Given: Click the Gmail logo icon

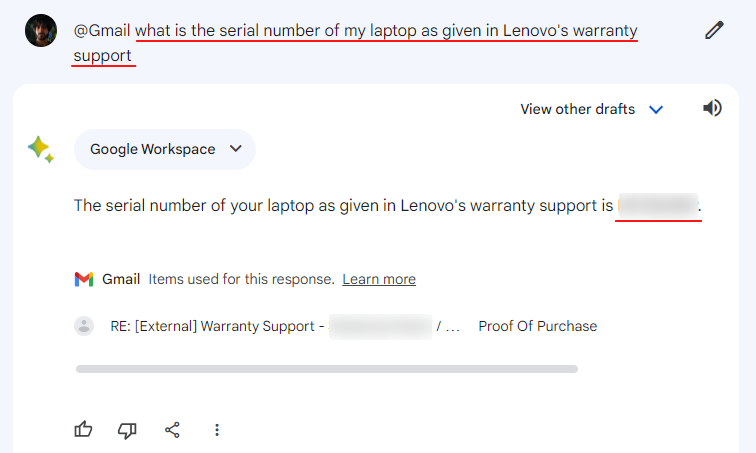Looking at the screenshot, I should pyautogui.click(x=84, y=279).
